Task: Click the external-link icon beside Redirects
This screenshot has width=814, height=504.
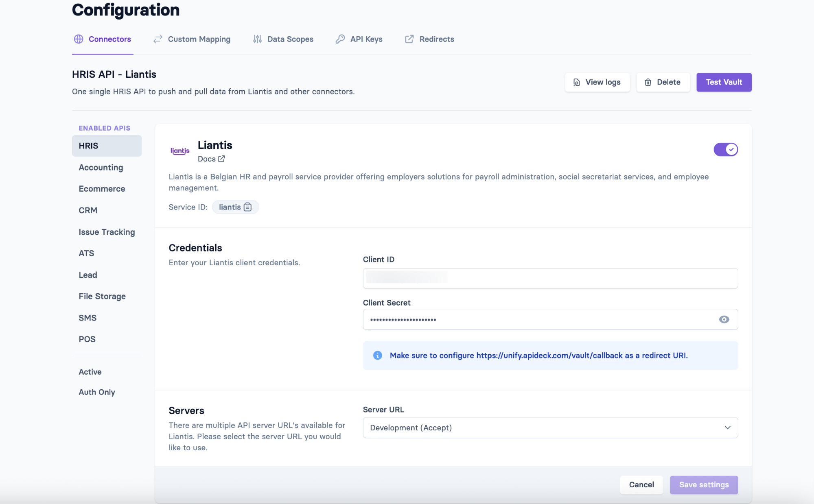Action: (x=409, y=39)
